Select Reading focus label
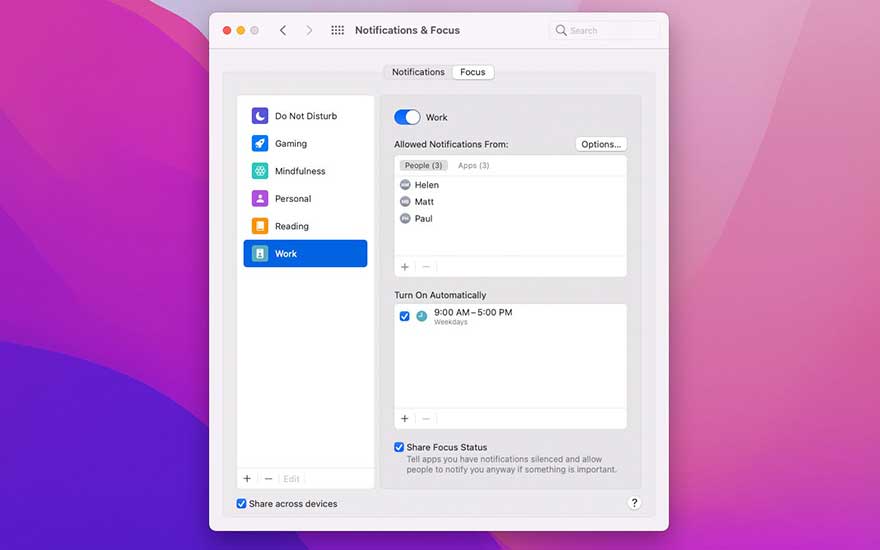 point(292,226)
